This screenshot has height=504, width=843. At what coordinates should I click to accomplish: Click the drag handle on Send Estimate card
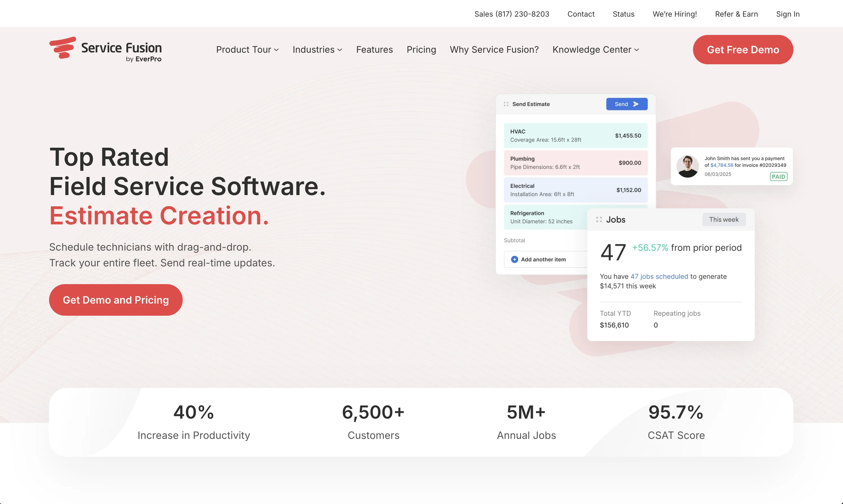[506, 104]
